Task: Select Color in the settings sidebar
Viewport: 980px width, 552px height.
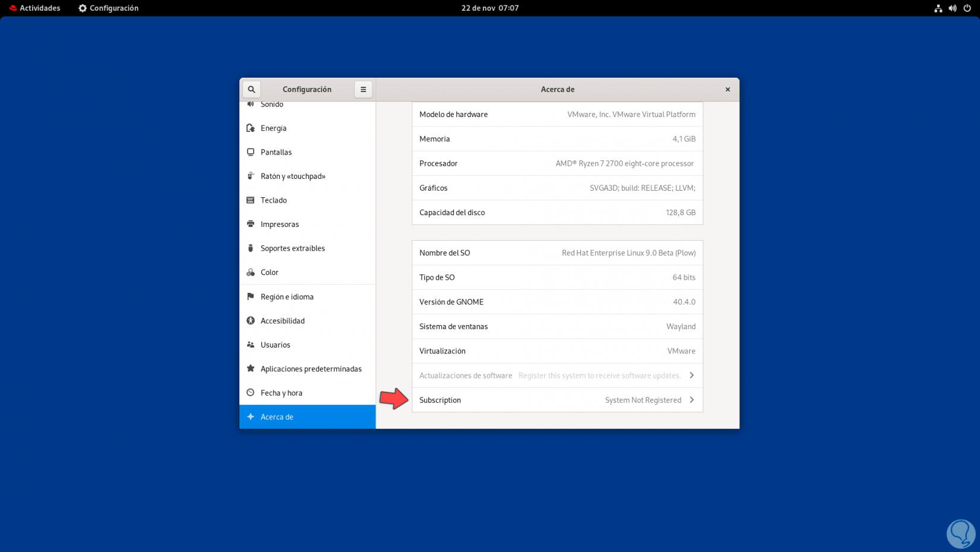Action: [x=308, y=273]
